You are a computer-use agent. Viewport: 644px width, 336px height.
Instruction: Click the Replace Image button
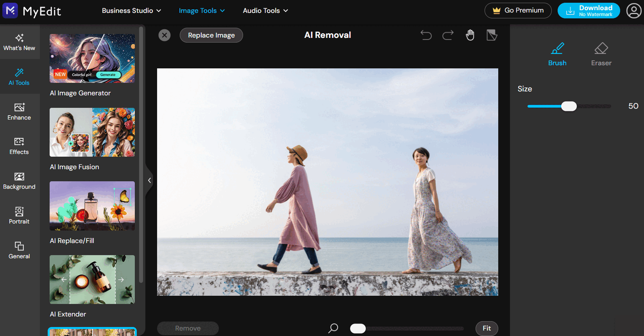tap(211, 35)
